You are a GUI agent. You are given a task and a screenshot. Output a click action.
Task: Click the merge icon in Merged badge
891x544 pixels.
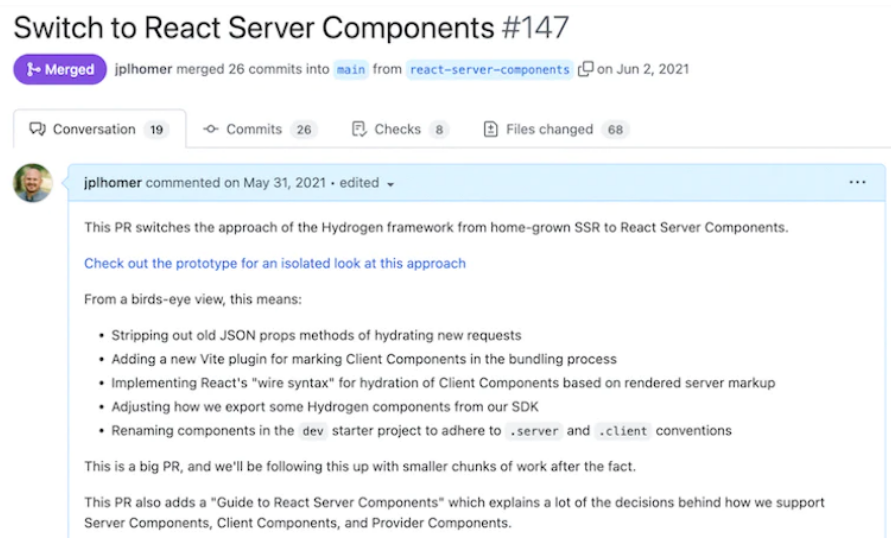click(33, 69)
